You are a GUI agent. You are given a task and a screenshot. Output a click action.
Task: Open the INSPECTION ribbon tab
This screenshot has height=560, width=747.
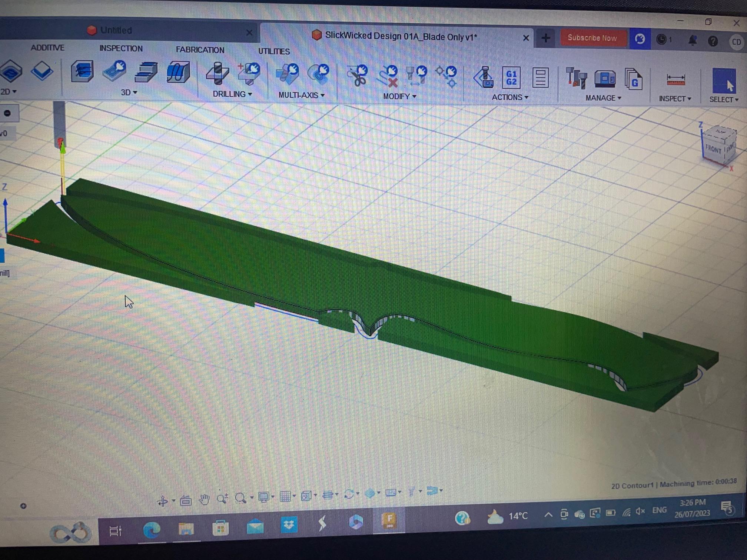click(x=121, y=49)
